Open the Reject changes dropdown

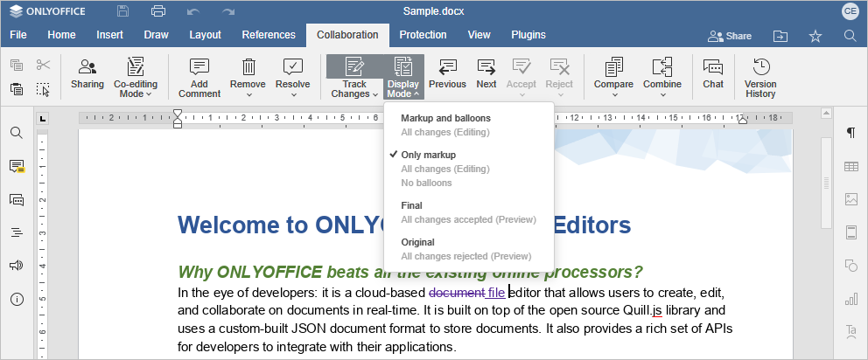tap(560, 94)
